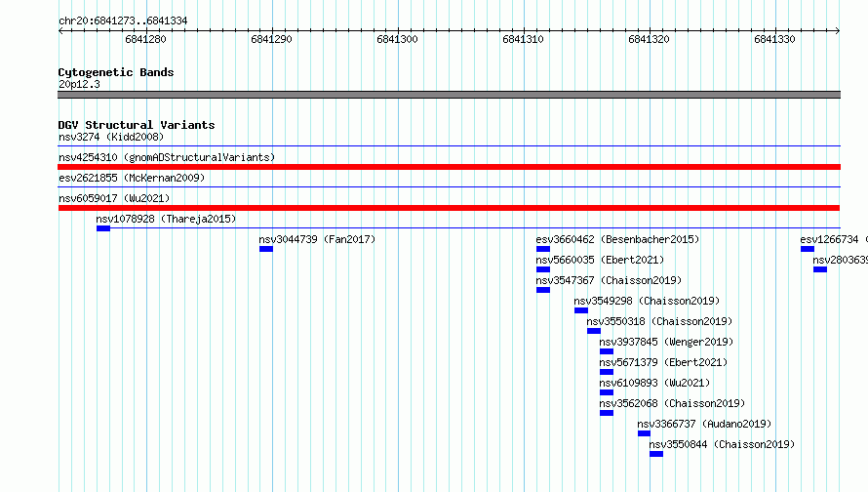Click the red bar under nsv4254310
Viewport: 868px width, 492px height.
450,167
